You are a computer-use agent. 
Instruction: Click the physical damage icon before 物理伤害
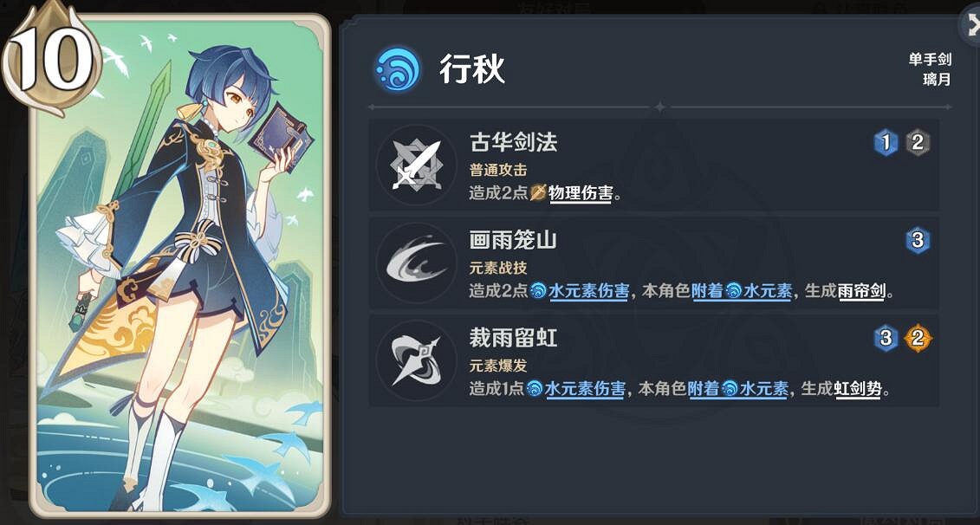tap(538, 193)
